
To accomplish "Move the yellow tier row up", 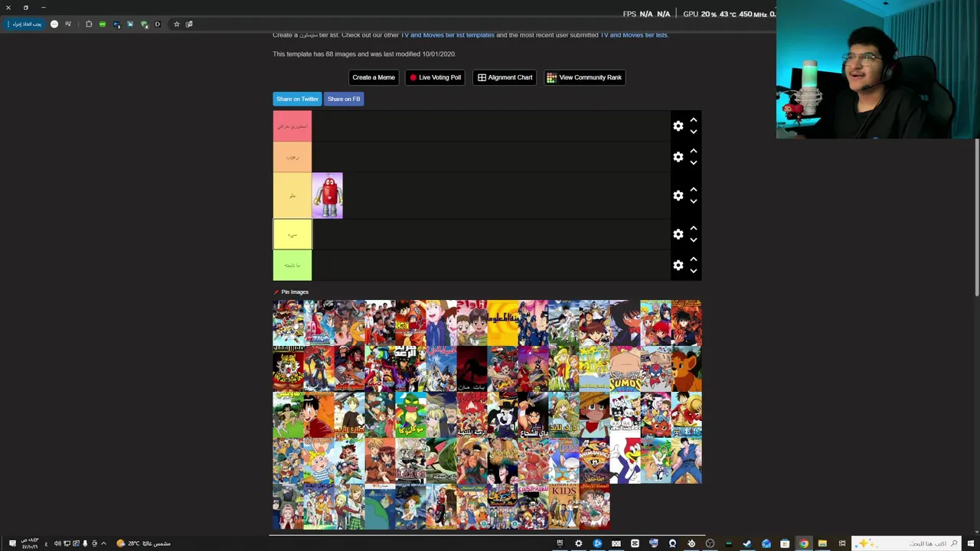I will point(694,228).
